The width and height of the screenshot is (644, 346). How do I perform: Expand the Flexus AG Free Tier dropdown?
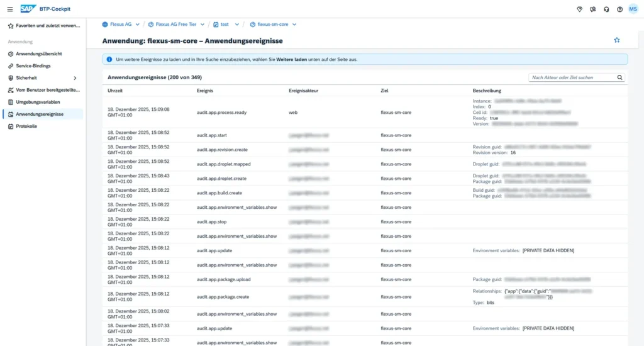point(203,25)
